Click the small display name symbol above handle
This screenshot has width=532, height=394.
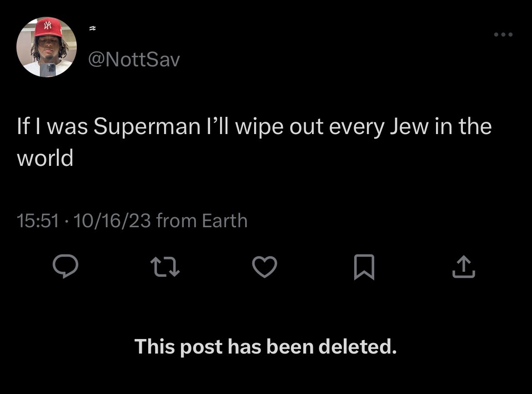[91, 28]
